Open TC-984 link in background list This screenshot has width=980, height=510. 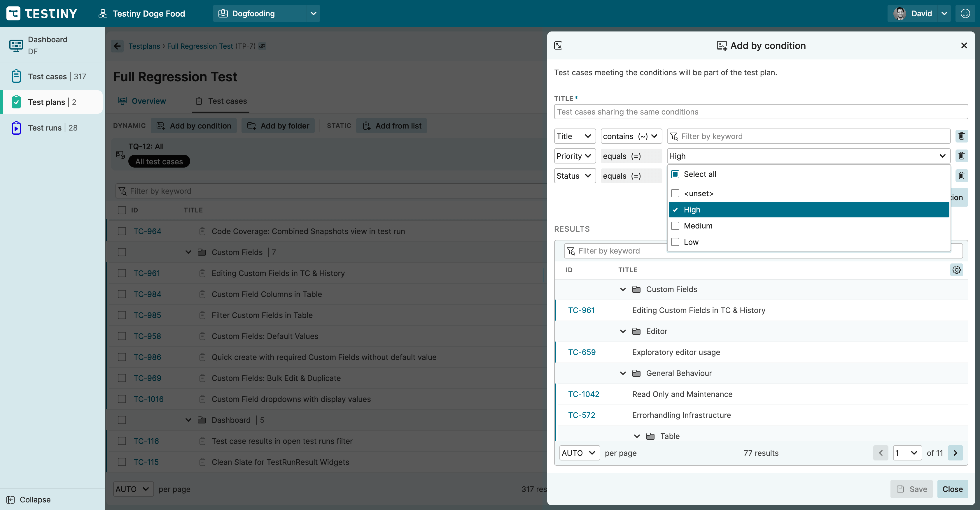tap(147, 294)
